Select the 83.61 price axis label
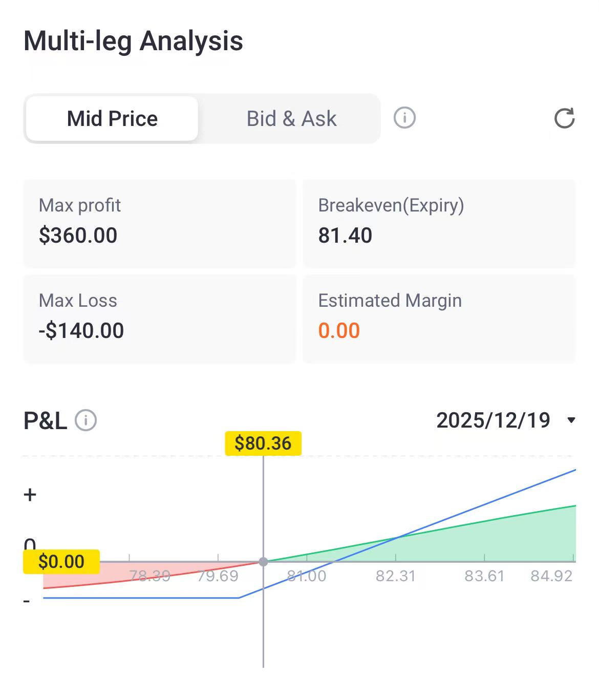 (484, 576)
